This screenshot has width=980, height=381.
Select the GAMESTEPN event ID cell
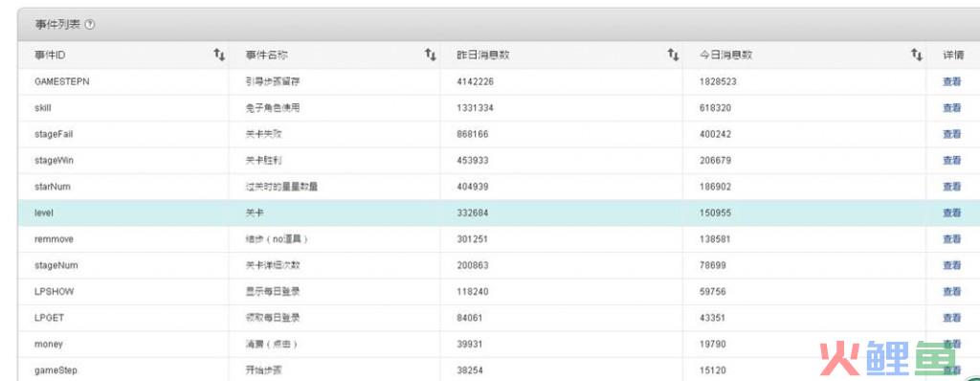point(123,81)
